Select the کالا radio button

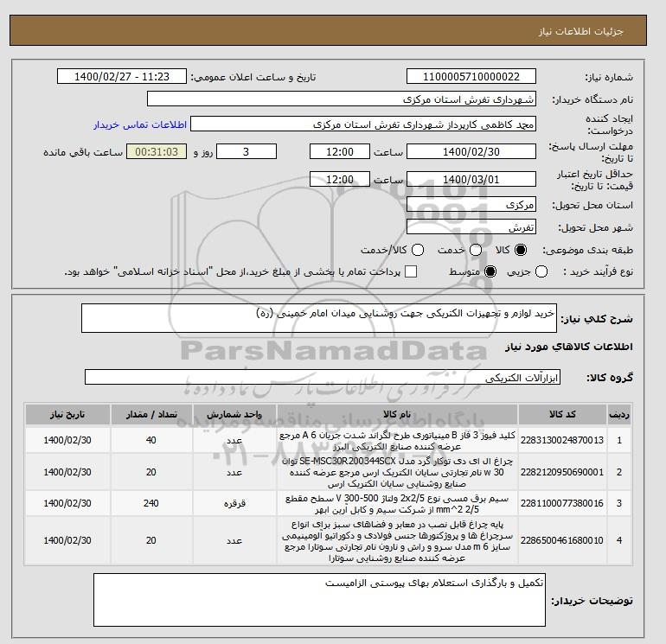pos(521,250)
